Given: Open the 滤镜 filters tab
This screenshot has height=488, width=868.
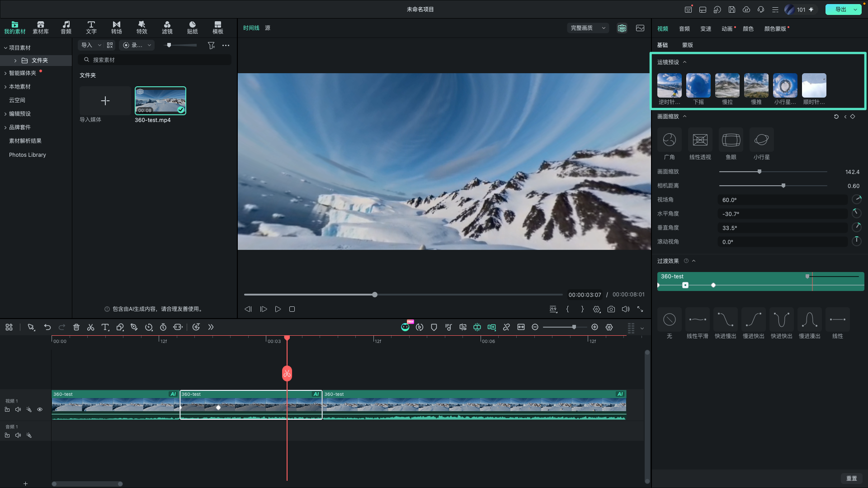Looking at the screenshot, I should [167, 28].
